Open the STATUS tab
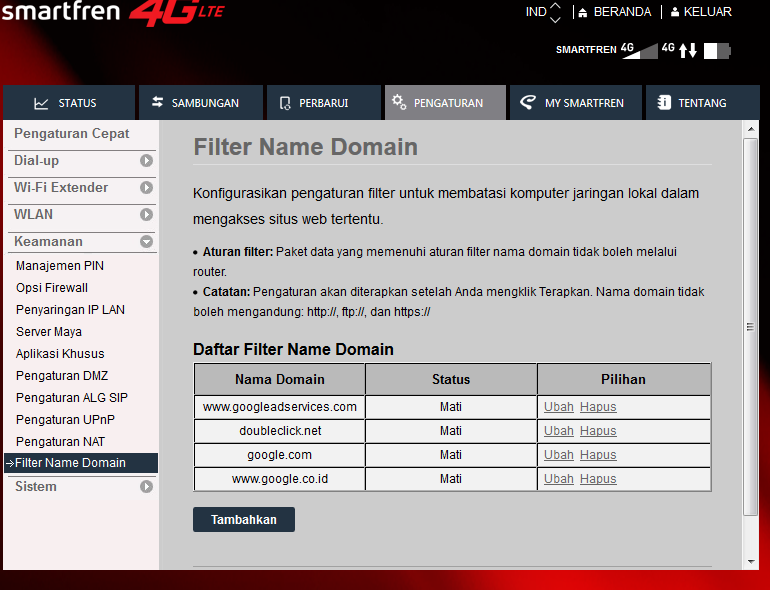Viewport: 770px width, 590px height. click(69, 103)
